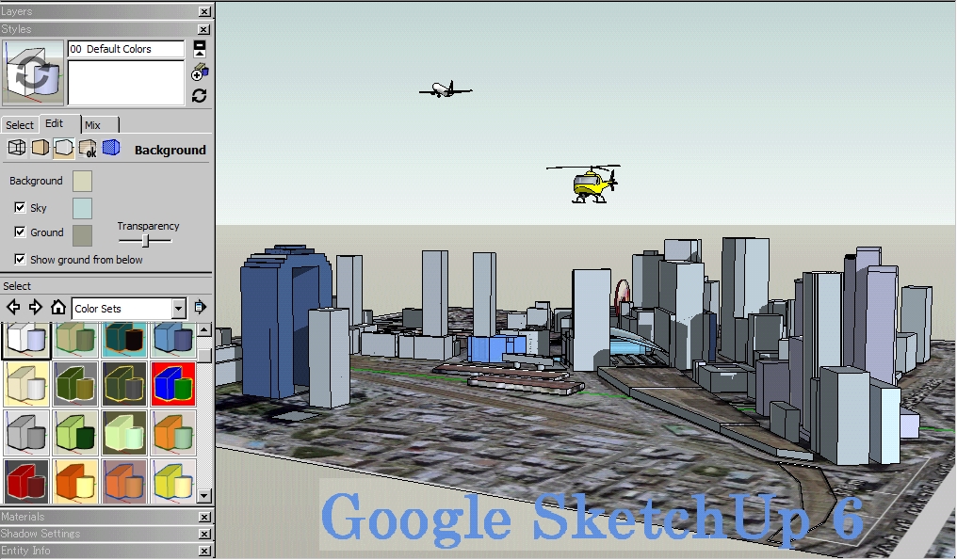This screenshot has width=957, height=560.
Task: Toggle the Ground checkbox
Action: [20, 232]
